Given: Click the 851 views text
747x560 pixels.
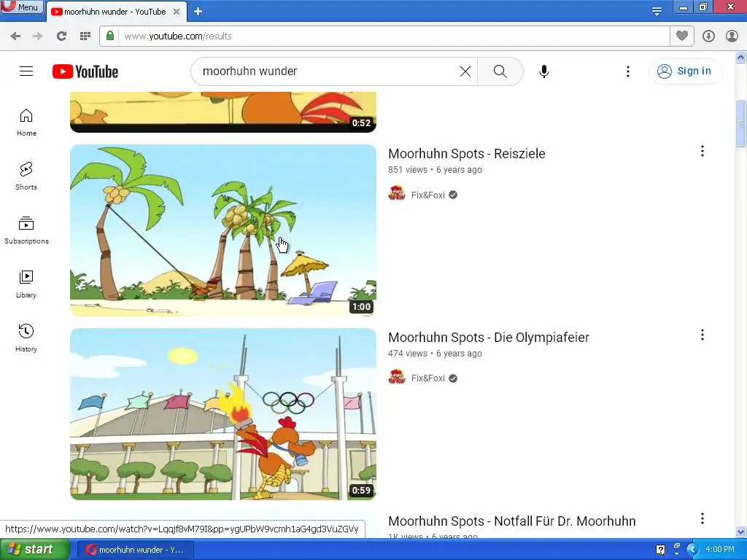Looking at the screenshot, I should pyautogui.click(x=407, y=170).
